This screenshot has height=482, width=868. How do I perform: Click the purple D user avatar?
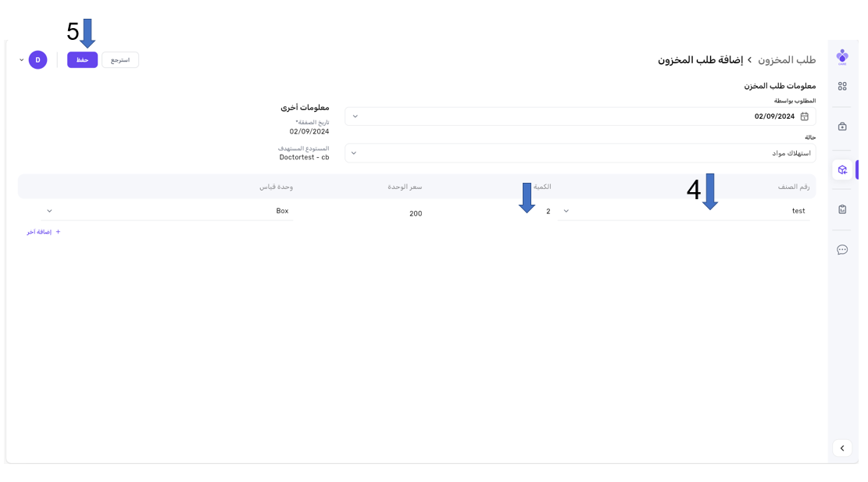38,60
